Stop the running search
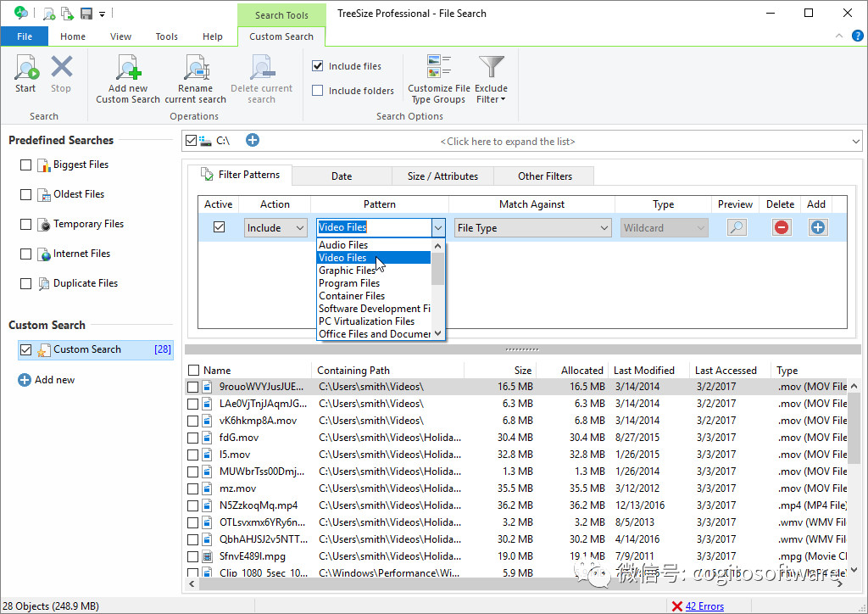 point(61,73)
